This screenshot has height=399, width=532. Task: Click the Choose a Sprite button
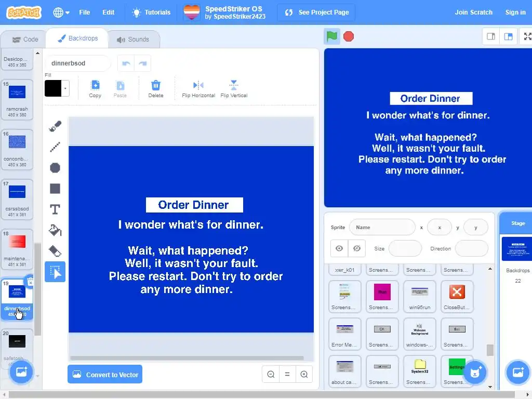475,372
